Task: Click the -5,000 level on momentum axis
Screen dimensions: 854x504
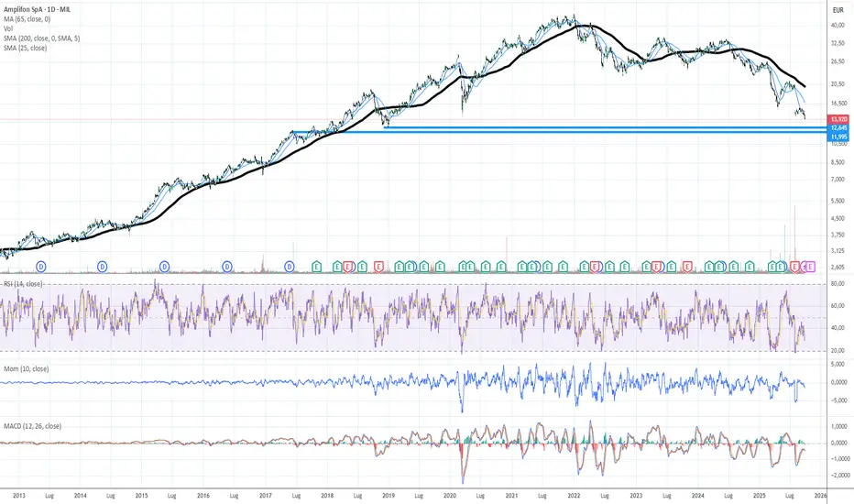Action: tap(838, 400)
